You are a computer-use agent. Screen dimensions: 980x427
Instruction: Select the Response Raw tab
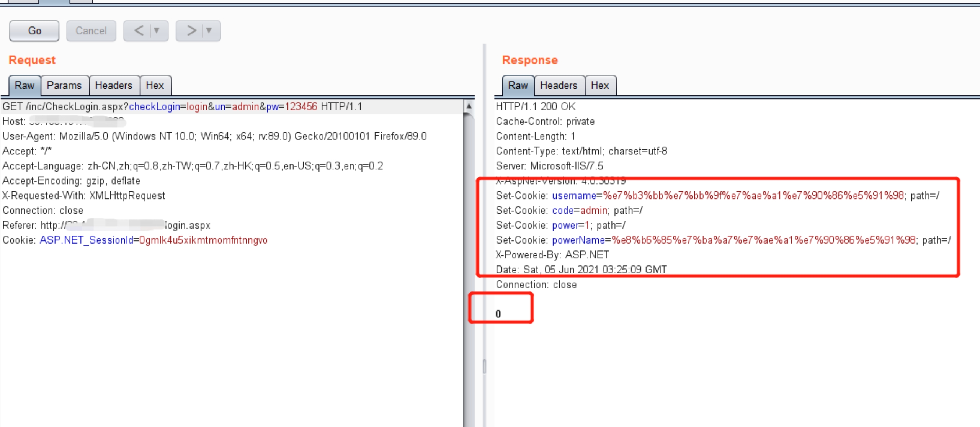[x=518, y=85]
